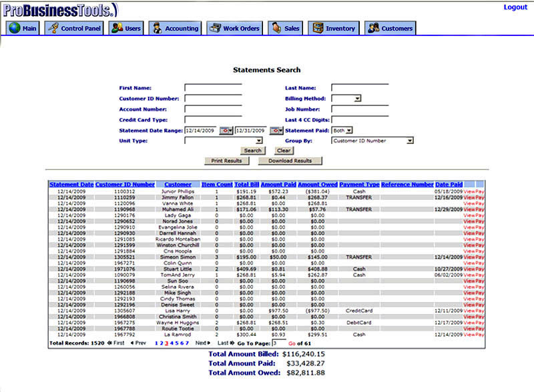Click the Customer ID Number field
Screen dimensions: 534x392
(x=213, y=99)
